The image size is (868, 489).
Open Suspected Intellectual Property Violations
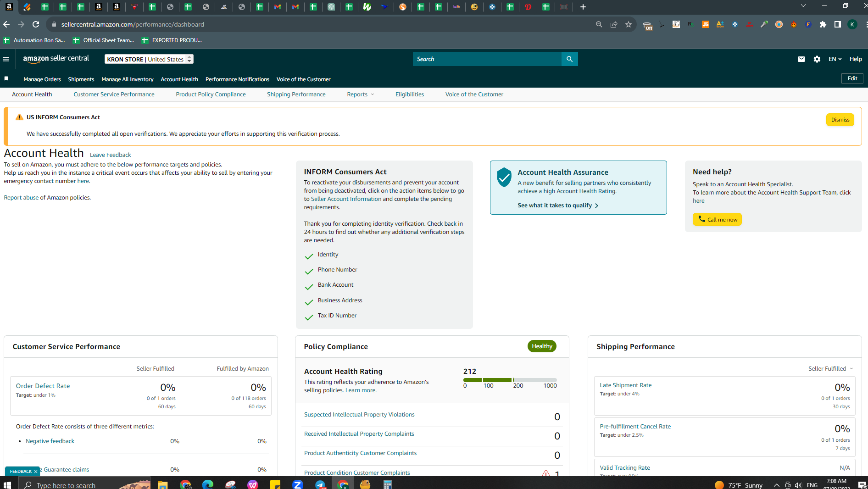pyautogui.click(x=359, y=415)
